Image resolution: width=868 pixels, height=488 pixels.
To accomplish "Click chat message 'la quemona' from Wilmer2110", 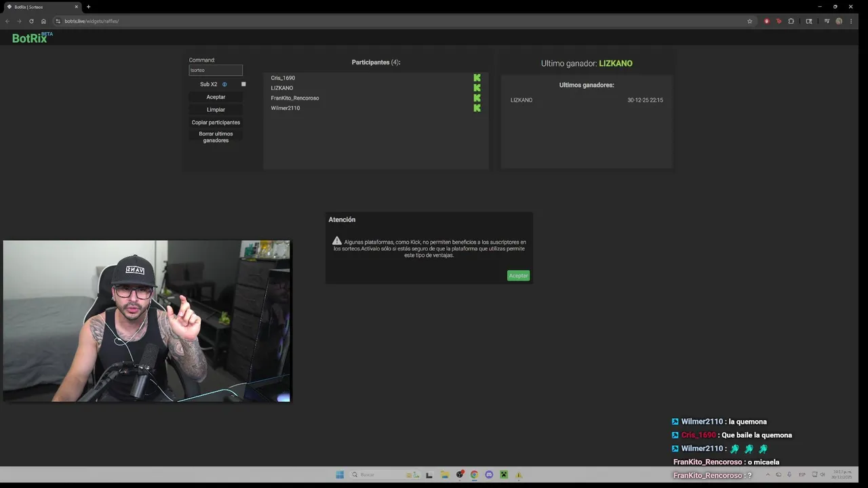I will [x=748, y=422].
